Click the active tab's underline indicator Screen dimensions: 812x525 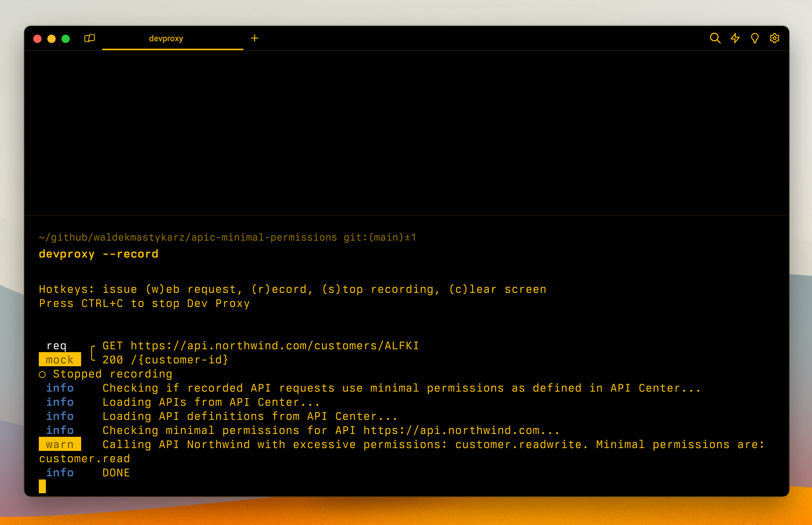[172, 50]
